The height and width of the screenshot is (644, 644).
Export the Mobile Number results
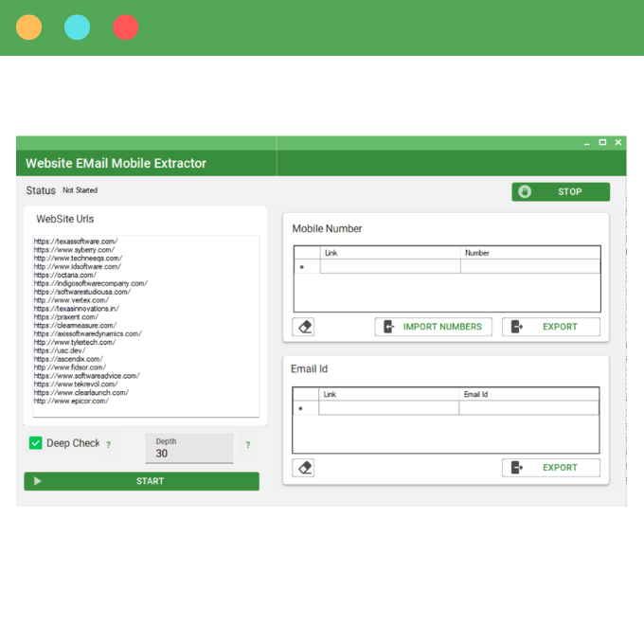click(550, 327)
